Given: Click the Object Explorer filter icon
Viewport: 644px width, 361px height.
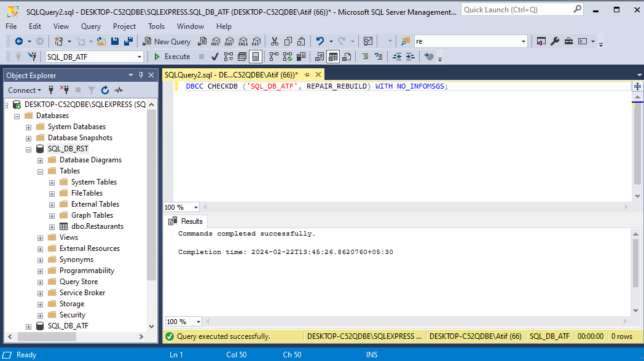Looking at the screenshot, I should tap(92, 90).
